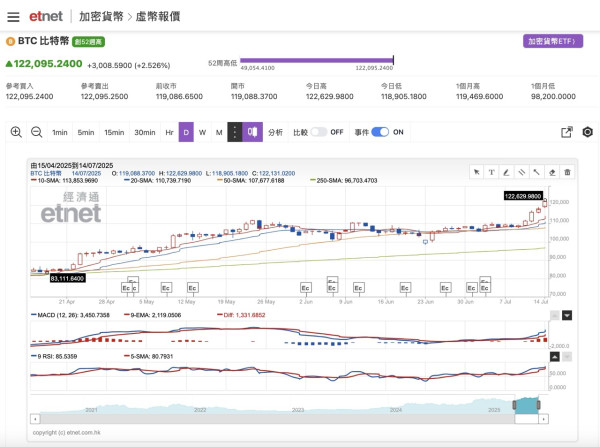Open chart in a new window
The height and width of the screenshot is (447, 600).
point(567,132)
